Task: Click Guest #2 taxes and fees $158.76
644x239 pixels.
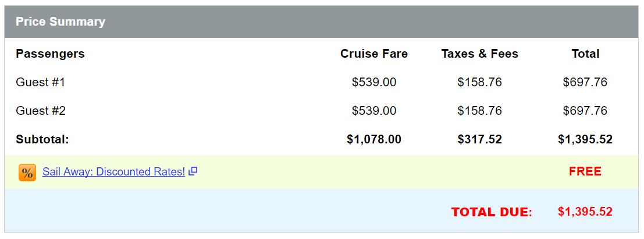Action: point(480,111)
